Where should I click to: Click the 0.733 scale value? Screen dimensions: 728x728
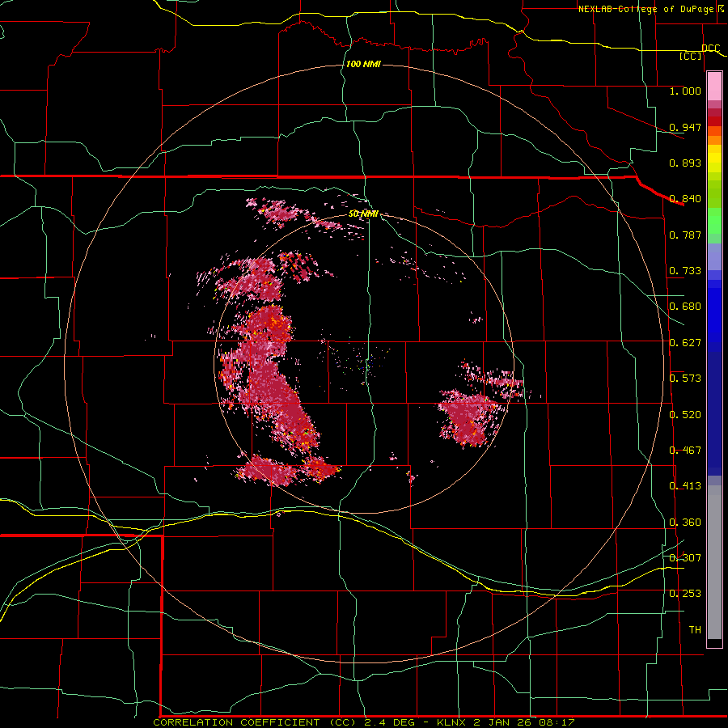pos(685,271)
